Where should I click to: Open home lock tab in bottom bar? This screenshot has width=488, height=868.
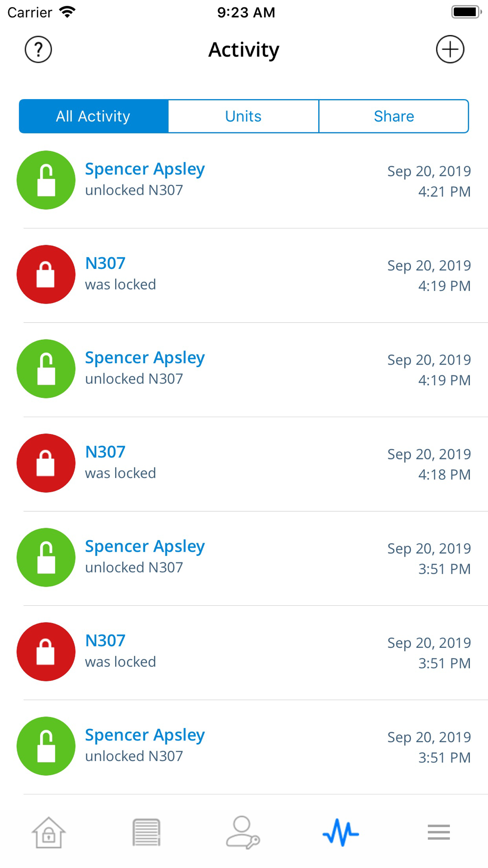point(49,832)
